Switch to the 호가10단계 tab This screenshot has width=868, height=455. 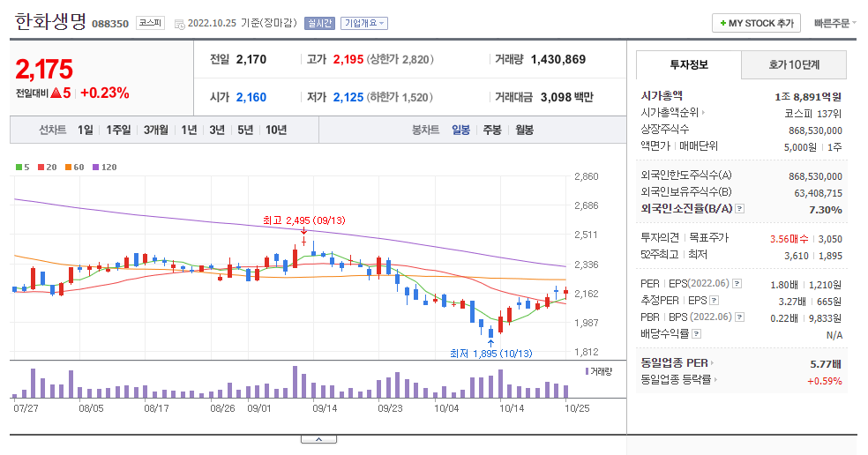(x=794, y=64)
